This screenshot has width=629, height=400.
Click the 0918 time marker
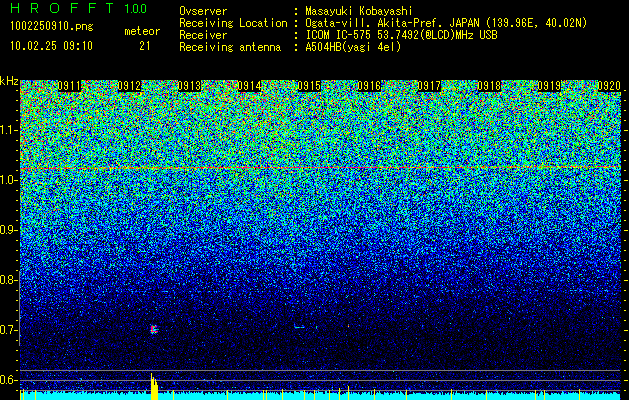[489, 86]
